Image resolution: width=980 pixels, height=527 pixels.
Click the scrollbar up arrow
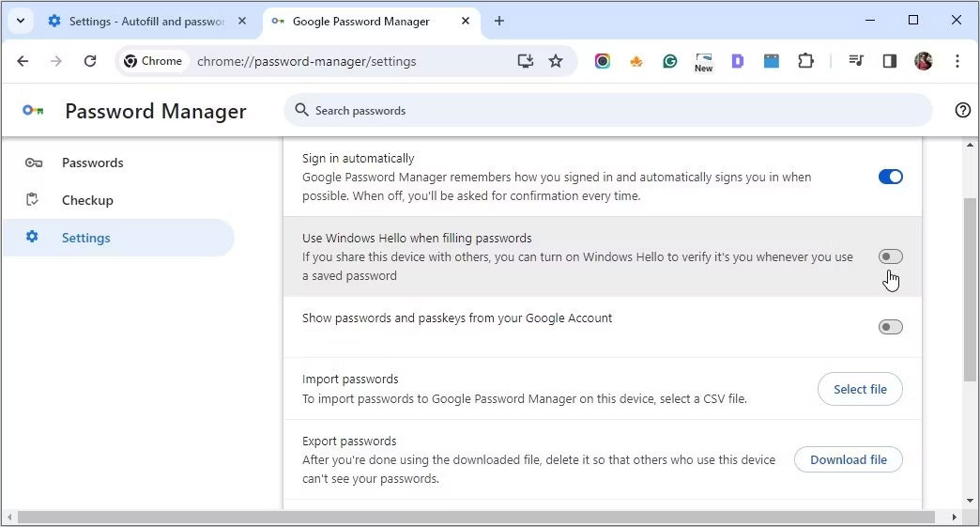pyautogui.click(x=970, y=145)
